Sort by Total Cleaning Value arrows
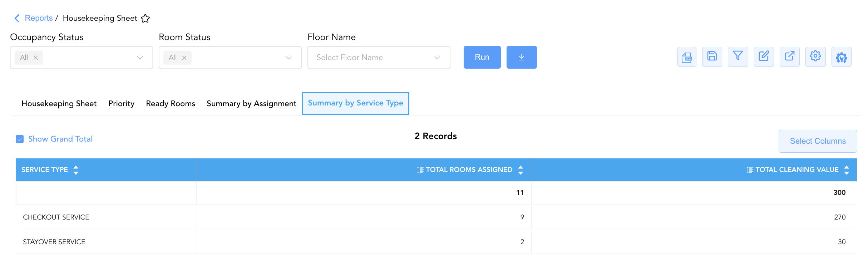Screen dimensions: 868x276 pyautogui.click(x=847, y=170)
